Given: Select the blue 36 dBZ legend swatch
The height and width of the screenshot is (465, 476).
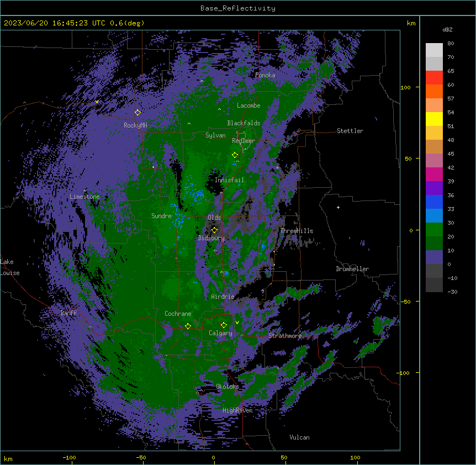Looking at the screenshot, I should point(434,202).
